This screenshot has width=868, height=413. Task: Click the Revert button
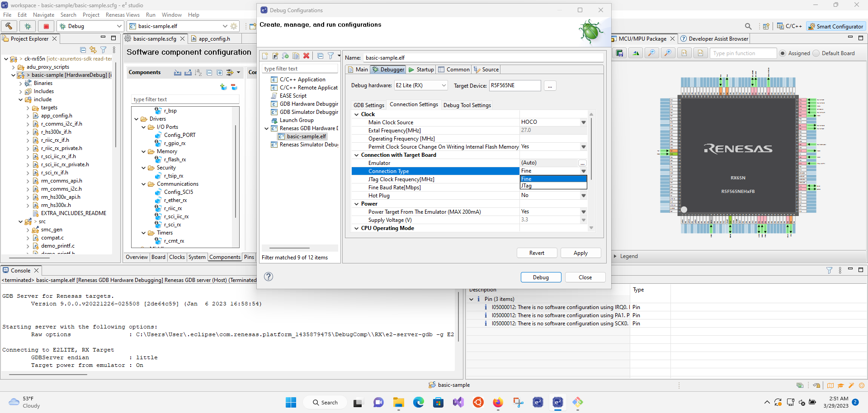pos(537,253)
